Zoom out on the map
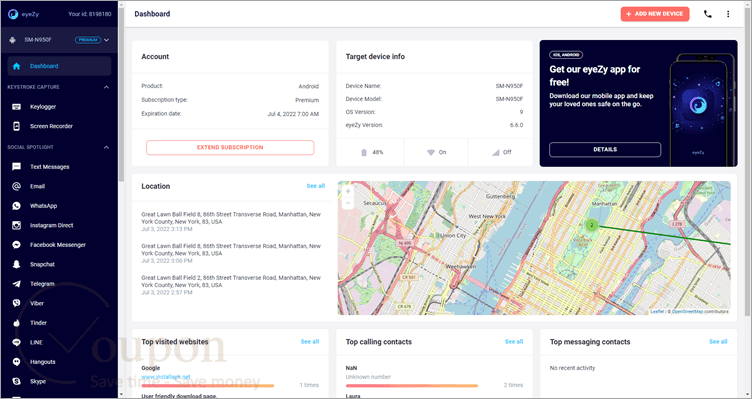 348,203
